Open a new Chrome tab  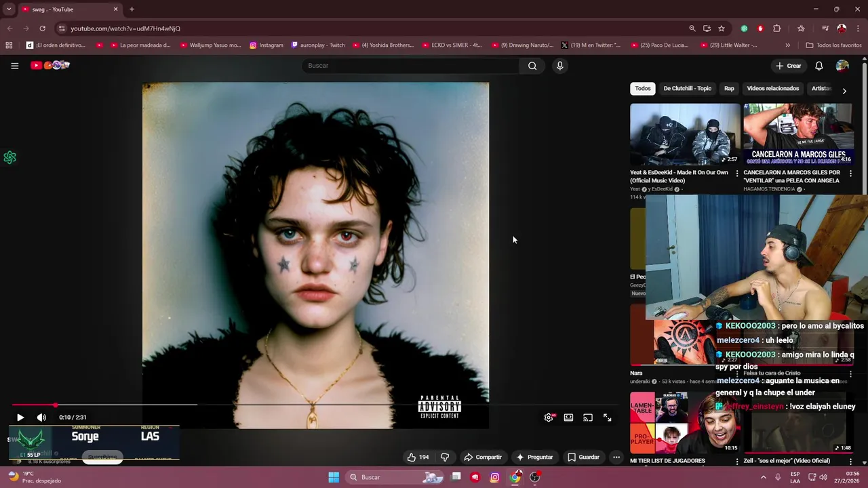tap(132, 9)
